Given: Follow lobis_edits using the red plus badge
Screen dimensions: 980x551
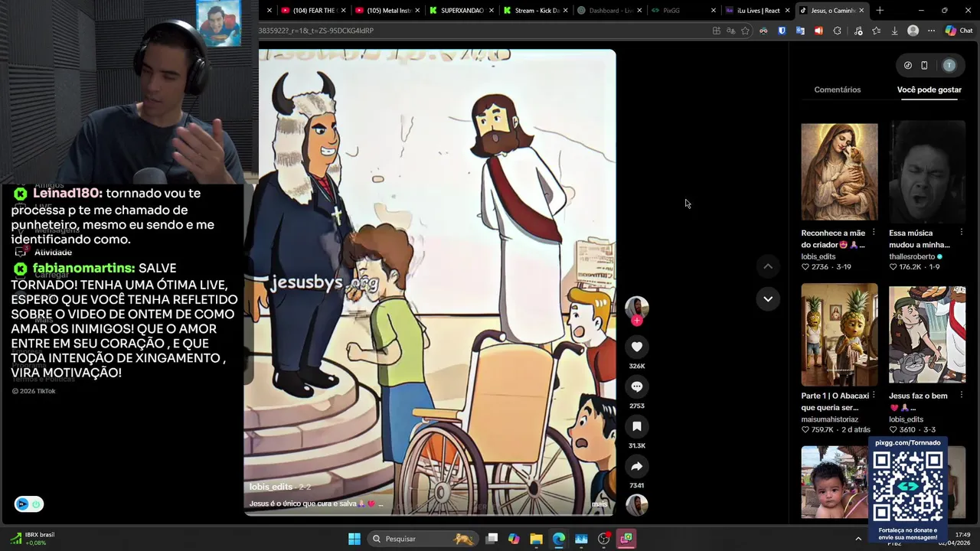Looking at the screenshot, I should (x=636, y=321).
